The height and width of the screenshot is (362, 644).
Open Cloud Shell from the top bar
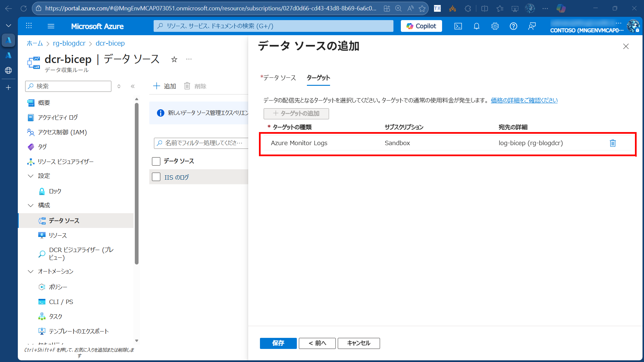458,26
